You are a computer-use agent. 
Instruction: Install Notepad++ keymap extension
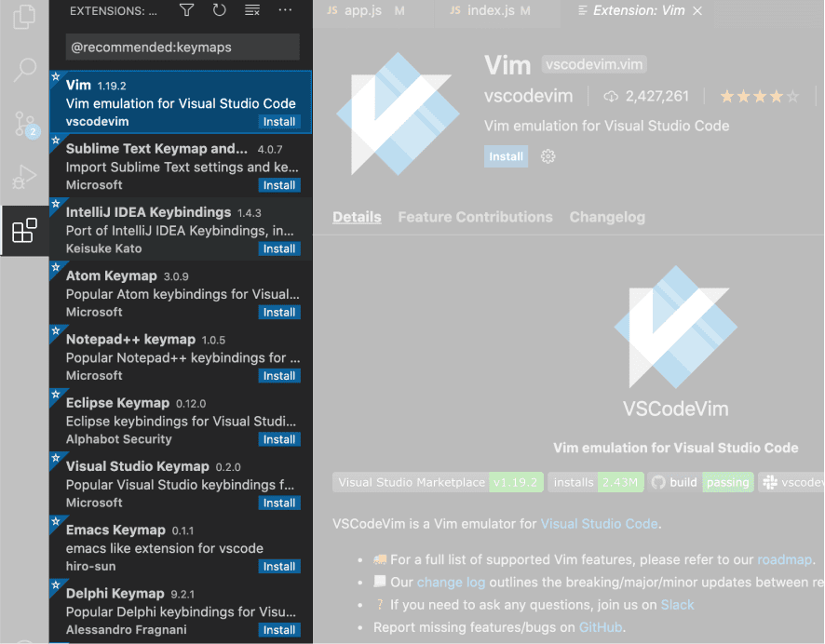pyautogui.click(x=279, y=376)
